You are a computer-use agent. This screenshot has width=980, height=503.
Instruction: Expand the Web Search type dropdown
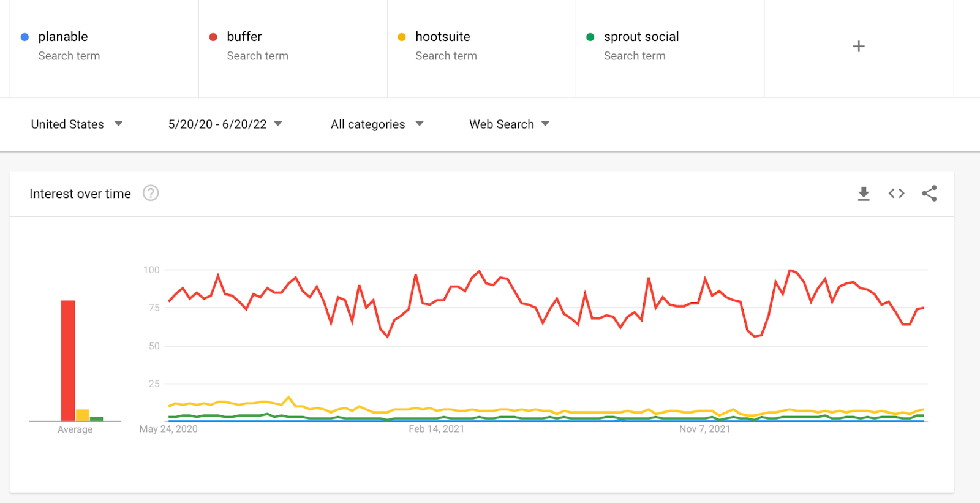click(509, 124)
